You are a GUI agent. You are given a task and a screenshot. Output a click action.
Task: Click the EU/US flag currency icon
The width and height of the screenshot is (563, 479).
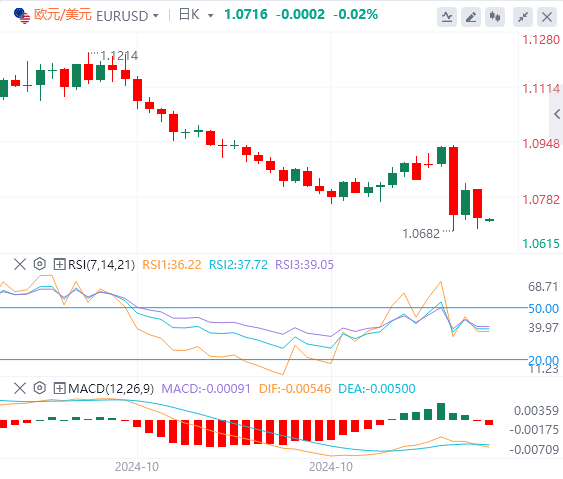click(x=22, y=15)
